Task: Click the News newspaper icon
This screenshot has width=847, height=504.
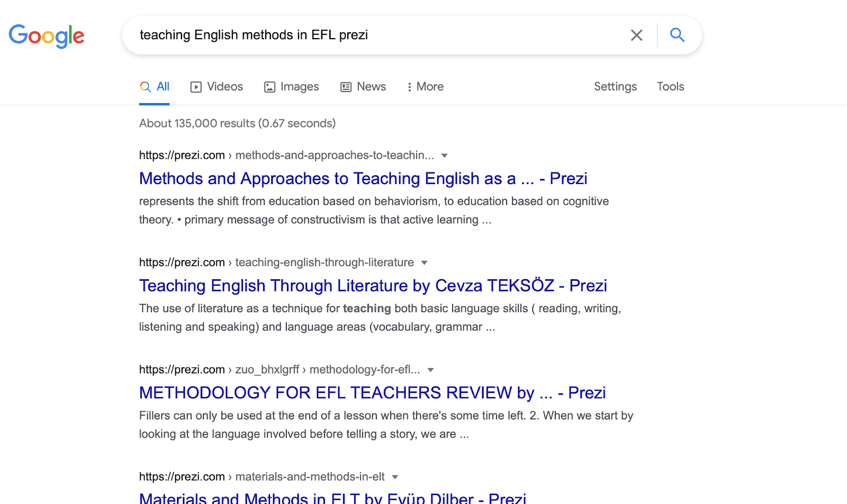Action: 346,87
